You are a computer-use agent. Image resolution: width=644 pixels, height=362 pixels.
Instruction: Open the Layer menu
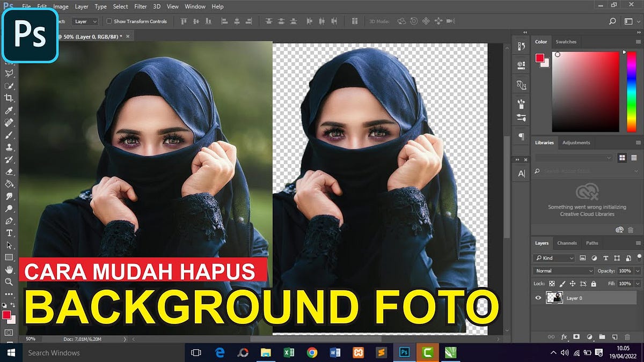[82, 6]
